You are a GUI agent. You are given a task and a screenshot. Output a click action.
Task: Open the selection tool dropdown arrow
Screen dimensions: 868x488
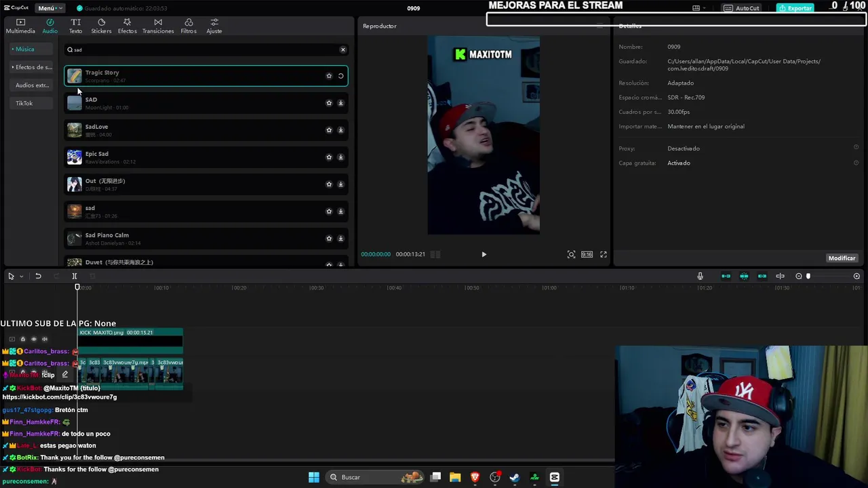(21, 276)
